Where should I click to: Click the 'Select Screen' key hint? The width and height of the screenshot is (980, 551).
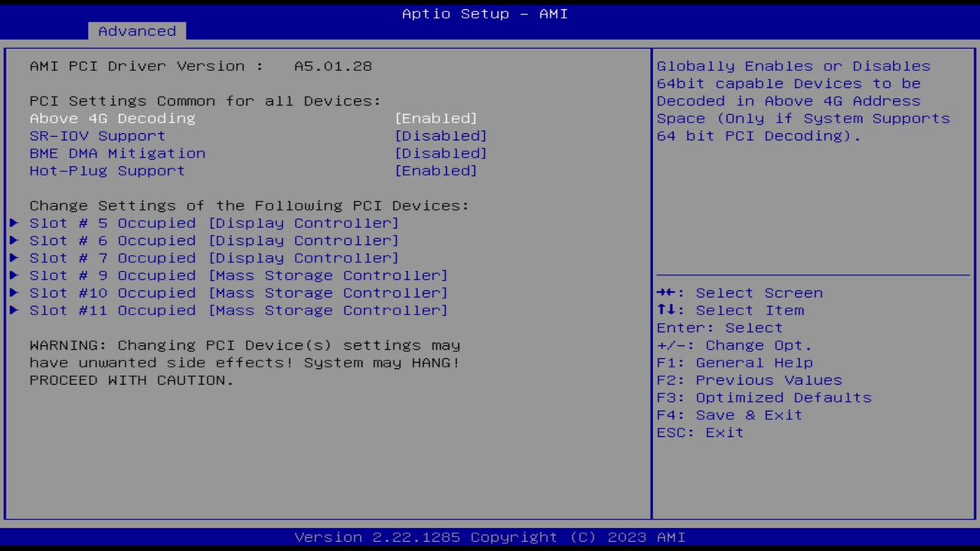coord(759,293)
